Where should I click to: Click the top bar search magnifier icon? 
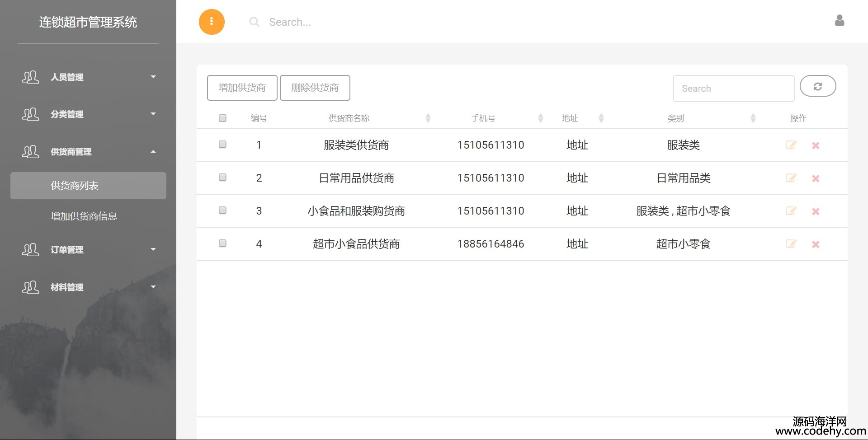point(255,22)
